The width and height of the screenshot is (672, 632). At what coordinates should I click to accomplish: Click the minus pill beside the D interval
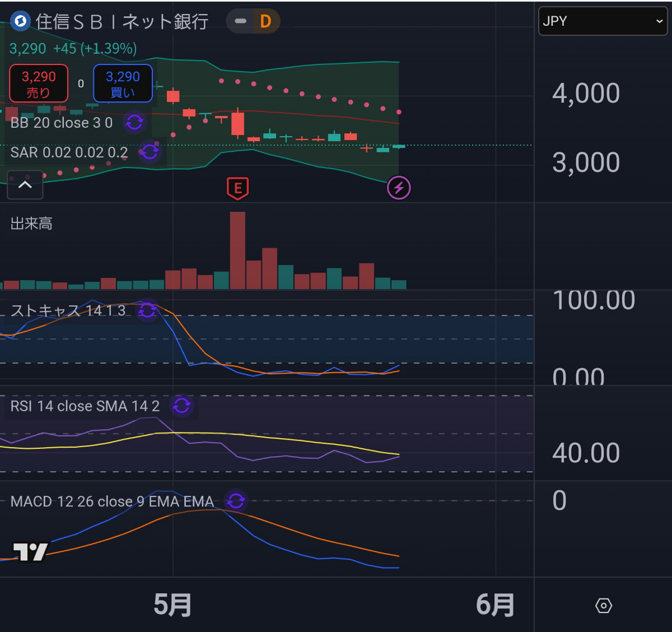(240, 21)
